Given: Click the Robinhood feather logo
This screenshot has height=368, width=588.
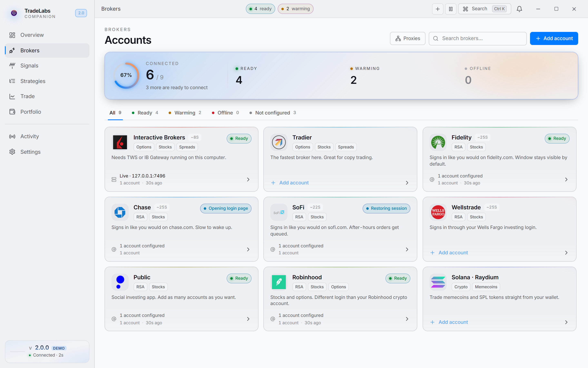Looking at the screenshot, I should click(279, 282).
